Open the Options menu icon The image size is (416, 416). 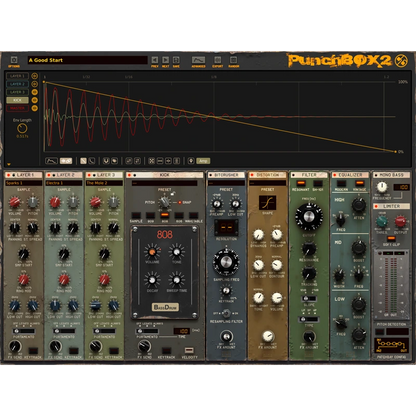pos(14,60)
